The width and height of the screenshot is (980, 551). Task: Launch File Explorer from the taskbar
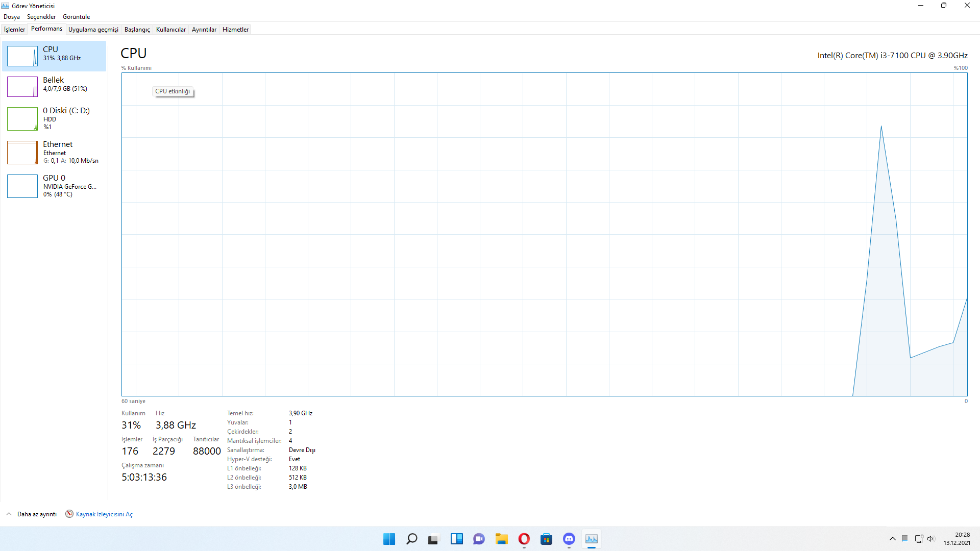point(501,539)
